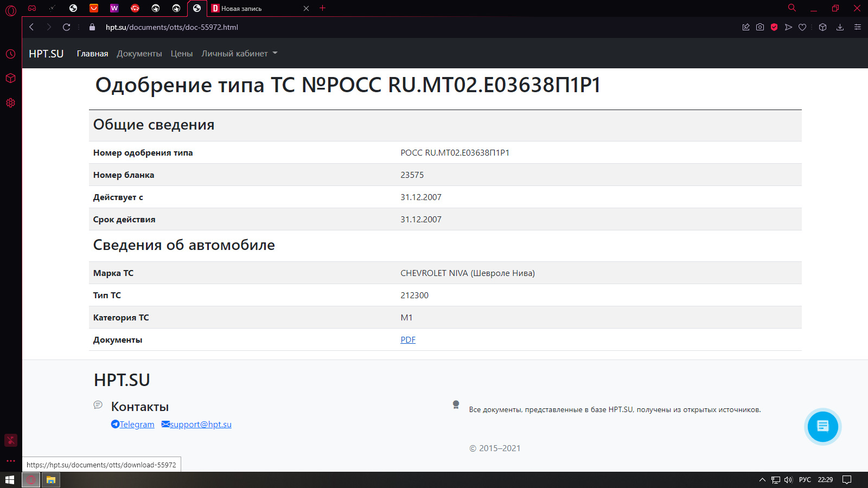This screenshot has height=488, width=868.
Task: Go back to the previous page
Action: point(31,27)
